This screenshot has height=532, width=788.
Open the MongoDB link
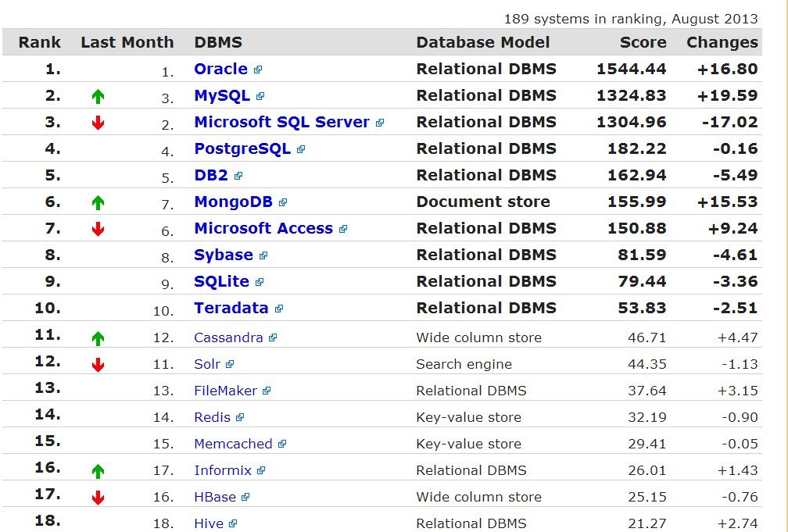click(233, 202)
